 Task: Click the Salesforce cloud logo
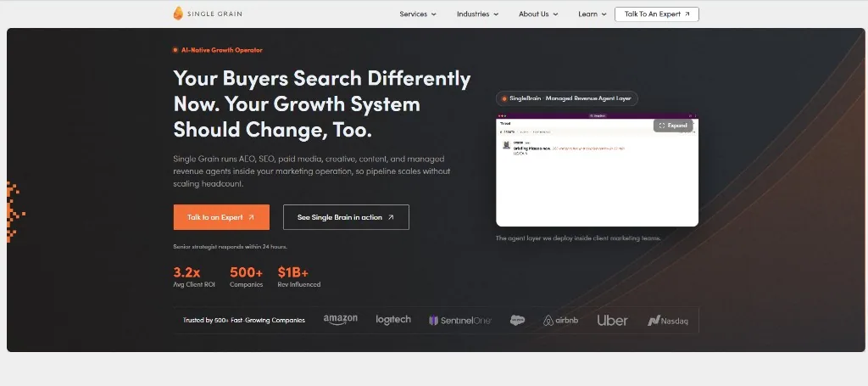[x=518, y=320]
